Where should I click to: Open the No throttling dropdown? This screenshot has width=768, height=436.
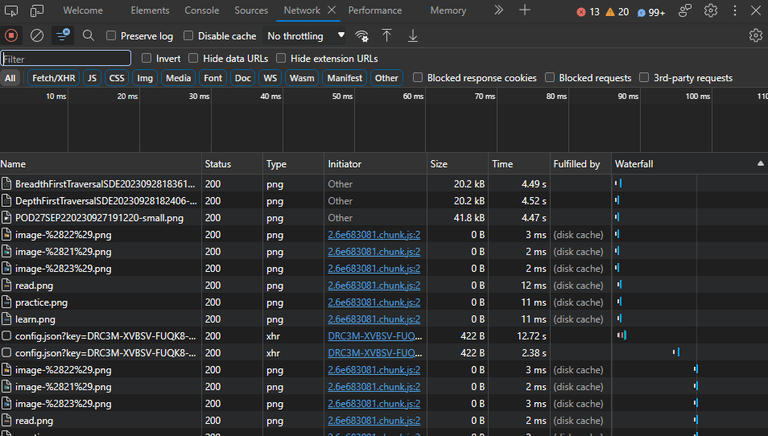306,36
